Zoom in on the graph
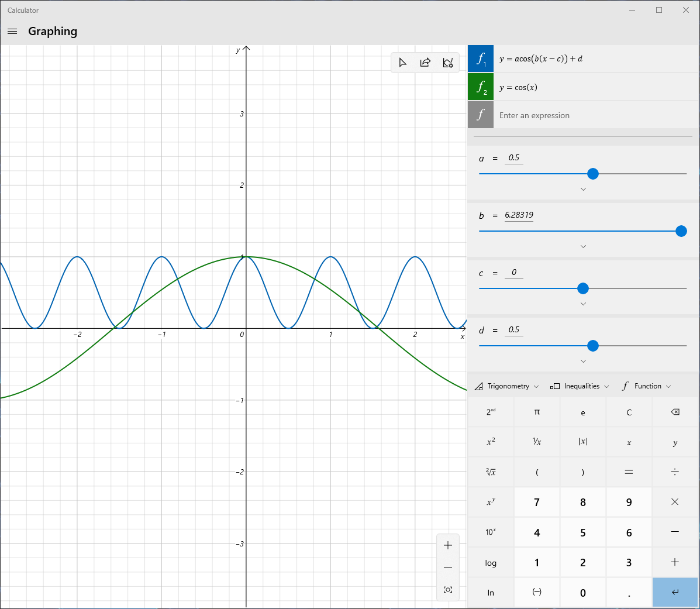The height and width of the screenshot is (609, 700). click(x=447, y=545)
